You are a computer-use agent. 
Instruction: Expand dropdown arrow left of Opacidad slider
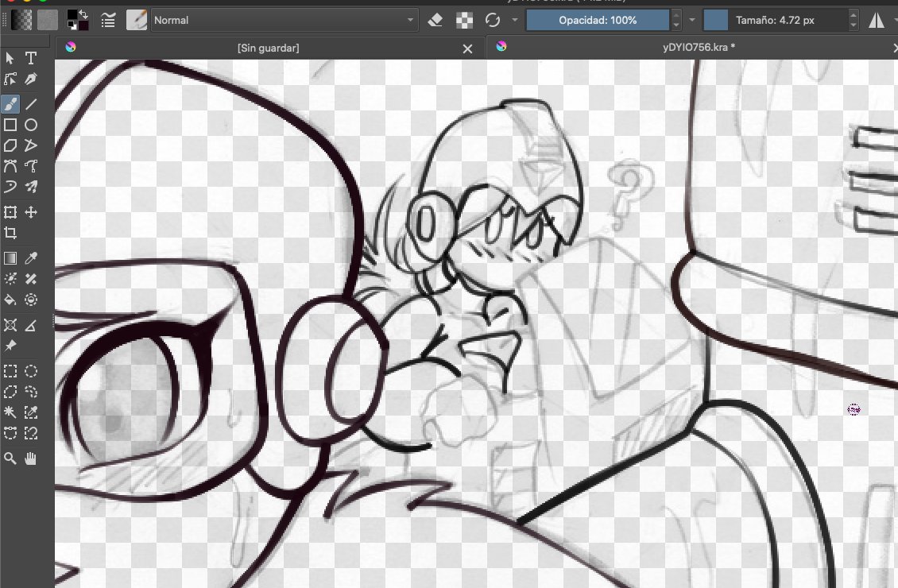coord(515,20)
